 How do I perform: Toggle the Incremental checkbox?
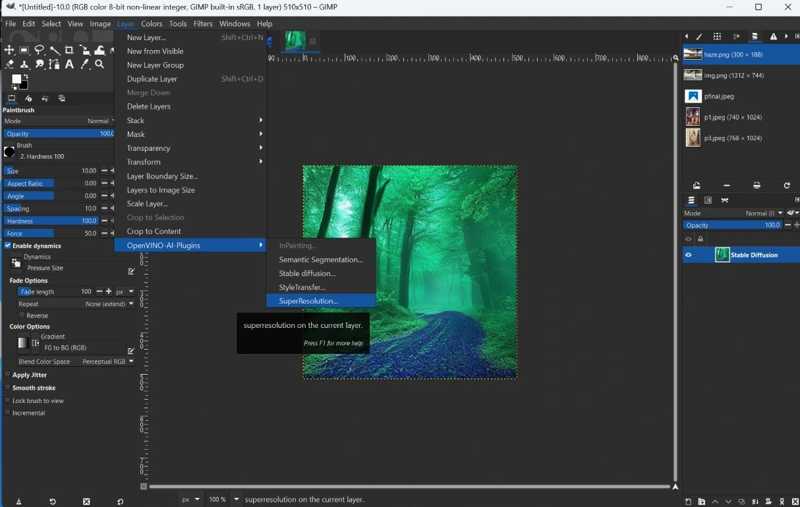8,413
